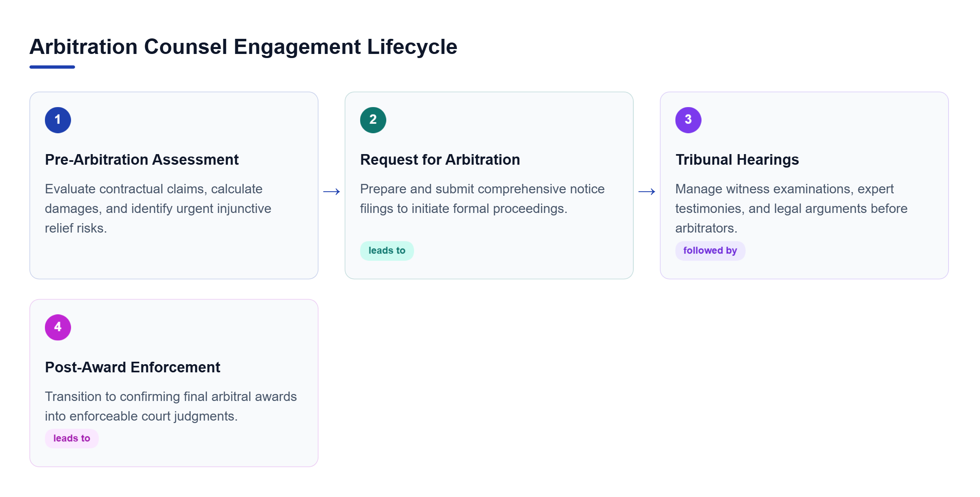
Task: Select the 'Post-Award Enforcement' heading
Action: pos(133,367)
